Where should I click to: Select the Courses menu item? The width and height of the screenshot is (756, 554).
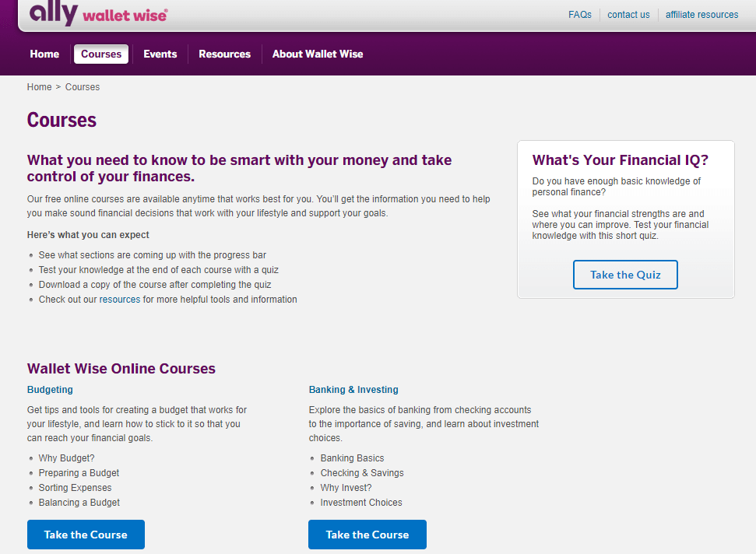tap(100, 54)
